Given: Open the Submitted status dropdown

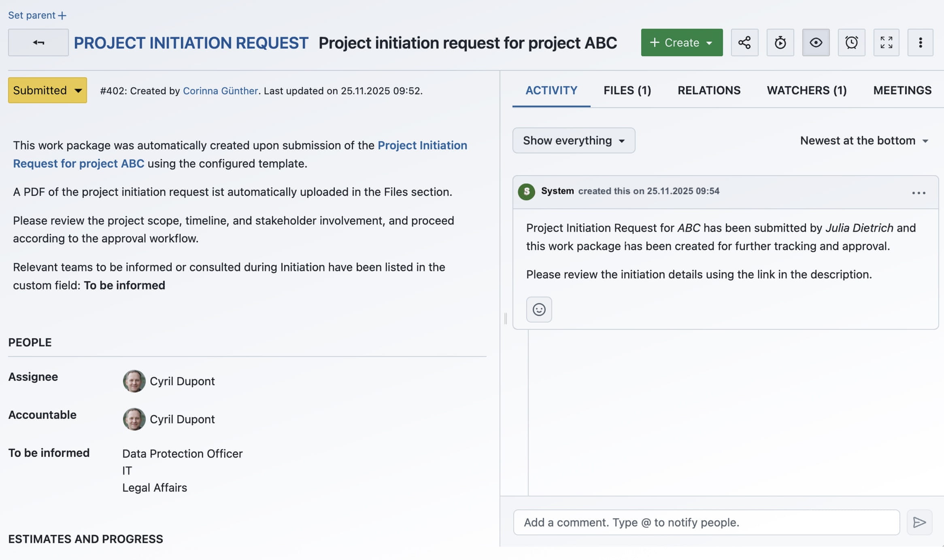Looking at the screenshot, I should 47,90.
